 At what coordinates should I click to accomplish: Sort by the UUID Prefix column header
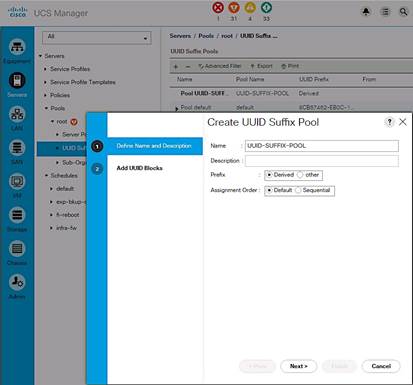(x=314, y=79)
